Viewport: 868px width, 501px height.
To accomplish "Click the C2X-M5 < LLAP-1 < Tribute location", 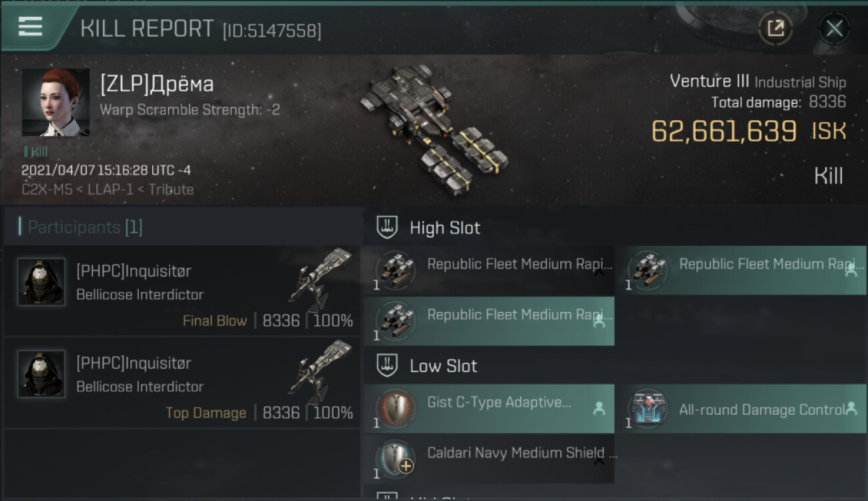I will 107,190.
